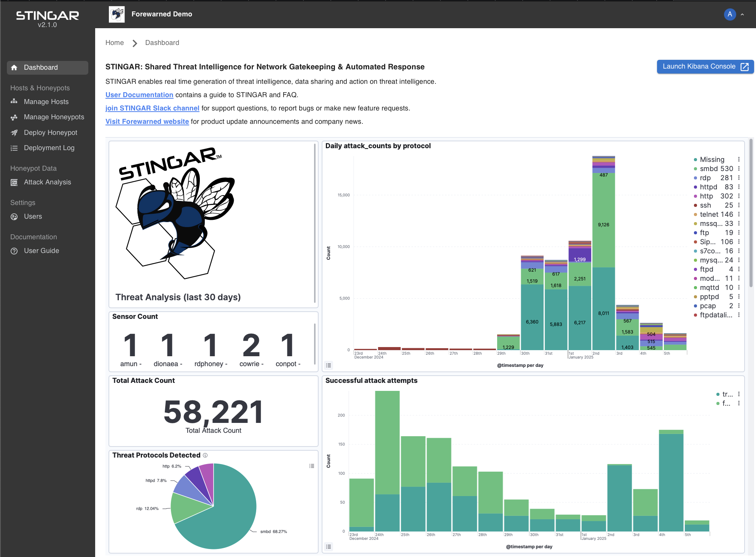Click the STINGAR bee image in Threat Analysis panel

pyautogui.click(x=175, y=213)
